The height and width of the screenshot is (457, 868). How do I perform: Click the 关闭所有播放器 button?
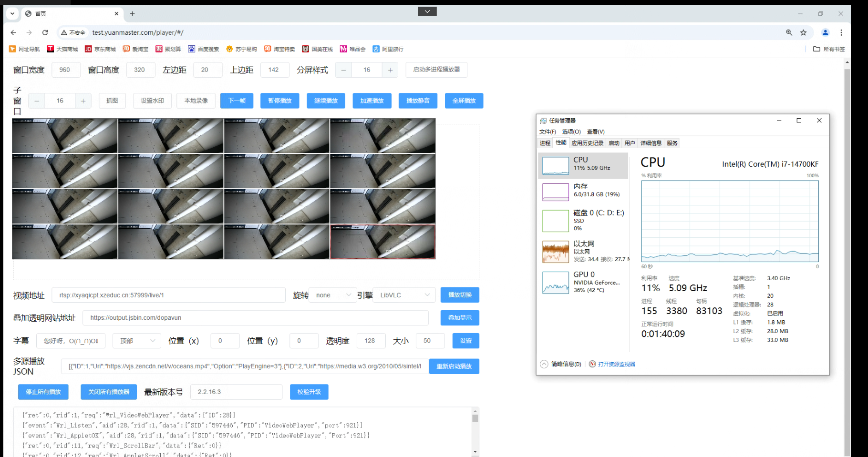(109, 392)
